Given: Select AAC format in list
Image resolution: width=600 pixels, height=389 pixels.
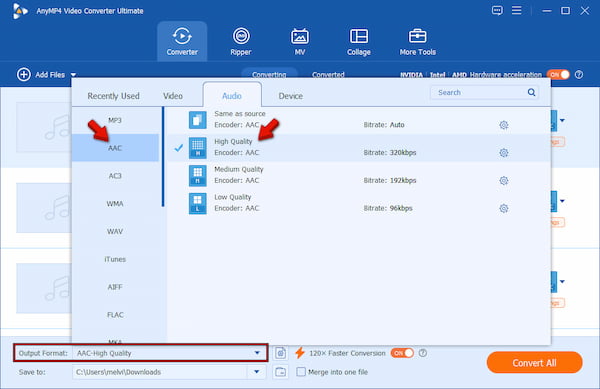Looking at the screenshot, I should (115, 148).
